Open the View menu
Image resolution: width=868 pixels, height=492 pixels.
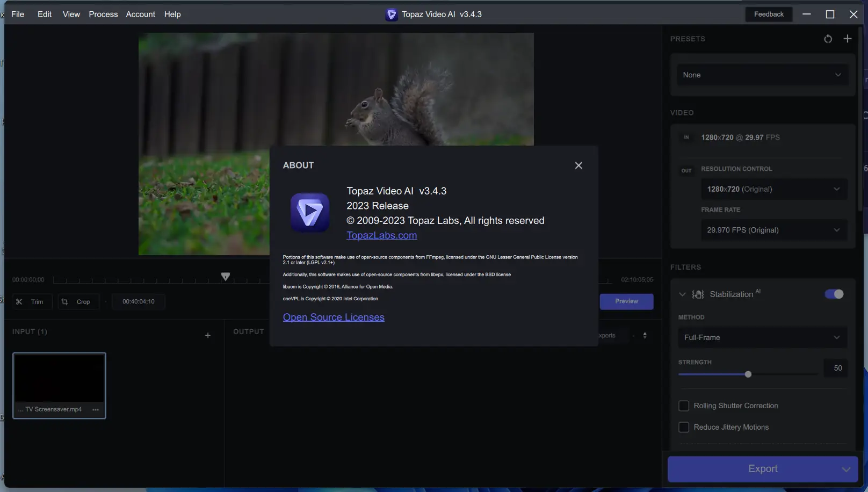[71, 15]
